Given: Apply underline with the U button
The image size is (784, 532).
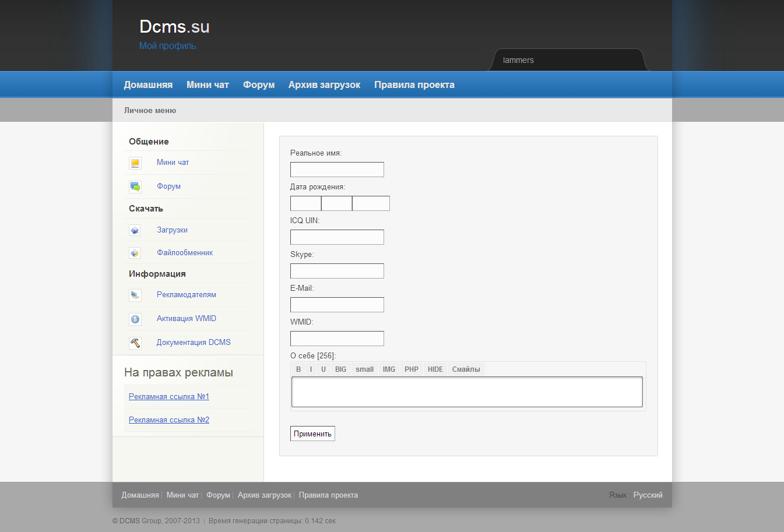Looking at the screenshot, I should (x=324, y=369).
